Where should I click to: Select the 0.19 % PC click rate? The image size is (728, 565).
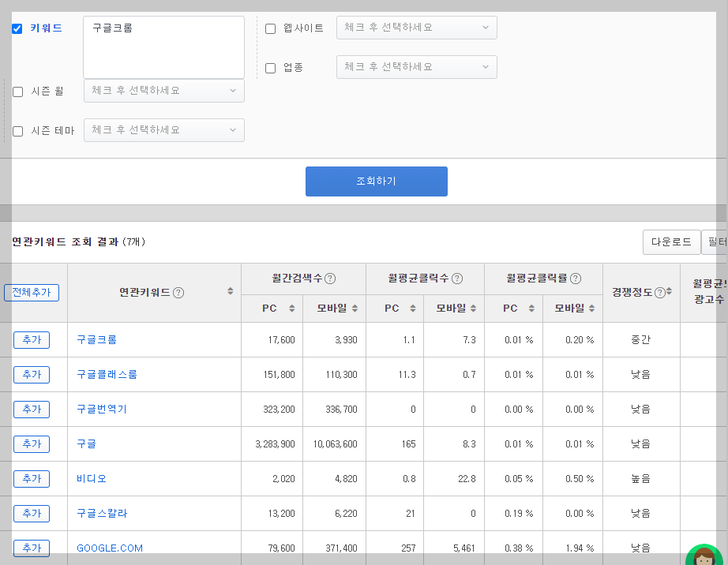tap(519, 514)
